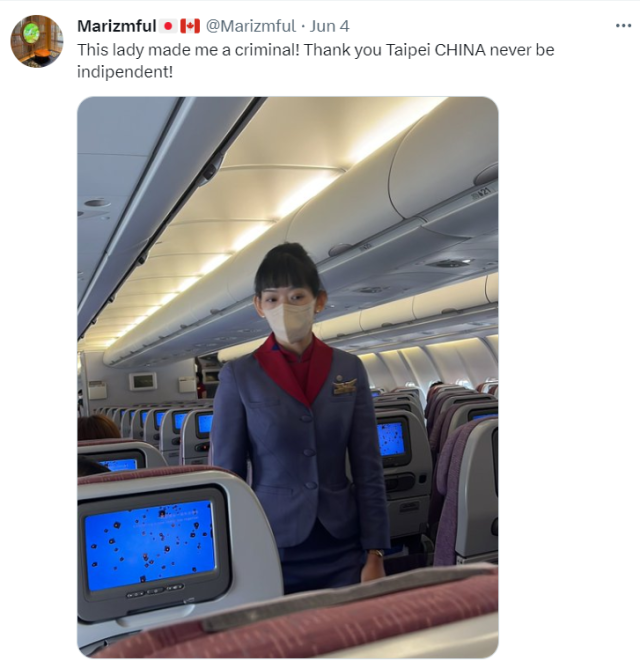
Task: Click the attendant's wristwatch in the photo
Action: (x=375, y=553)
